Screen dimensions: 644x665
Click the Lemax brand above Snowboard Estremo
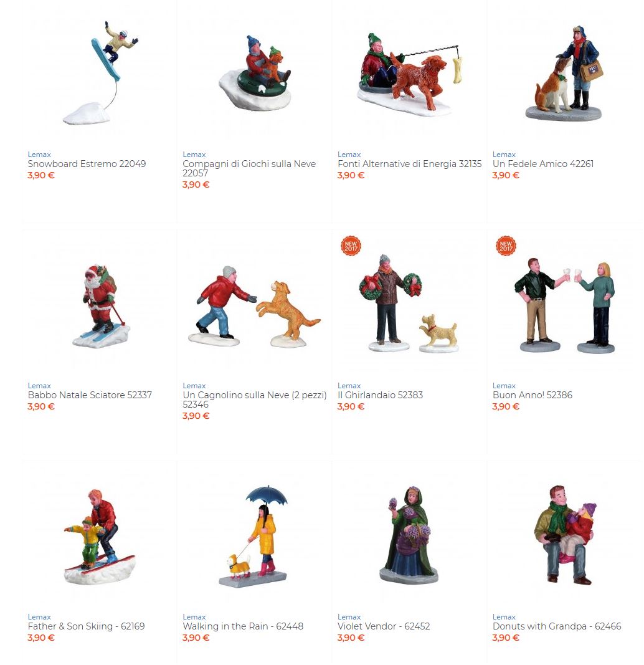[39, 155]
